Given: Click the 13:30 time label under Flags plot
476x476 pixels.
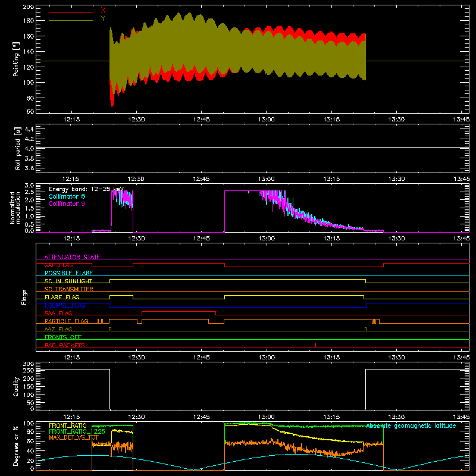Looking at the screenshot, I should pyautogui.click(x=396, y=358).
